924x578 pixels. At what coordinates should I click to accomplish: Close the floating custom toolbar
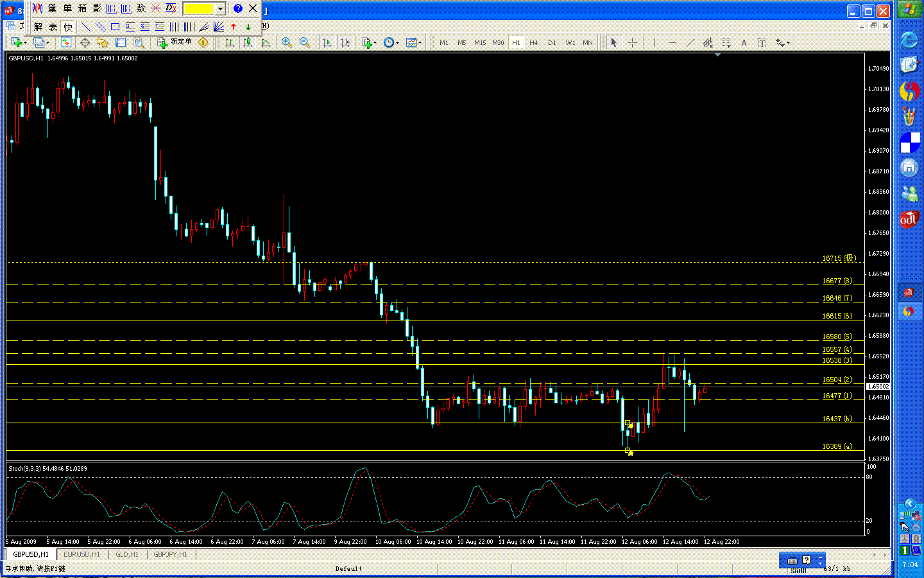pyautogui.click(x=253, y=8)
